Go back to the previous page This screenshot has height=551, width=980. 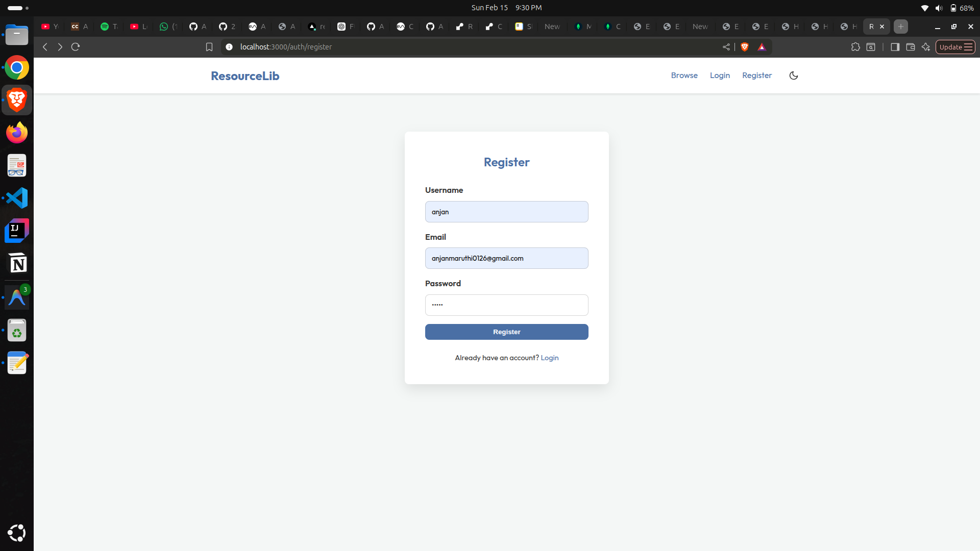[45, 47]
